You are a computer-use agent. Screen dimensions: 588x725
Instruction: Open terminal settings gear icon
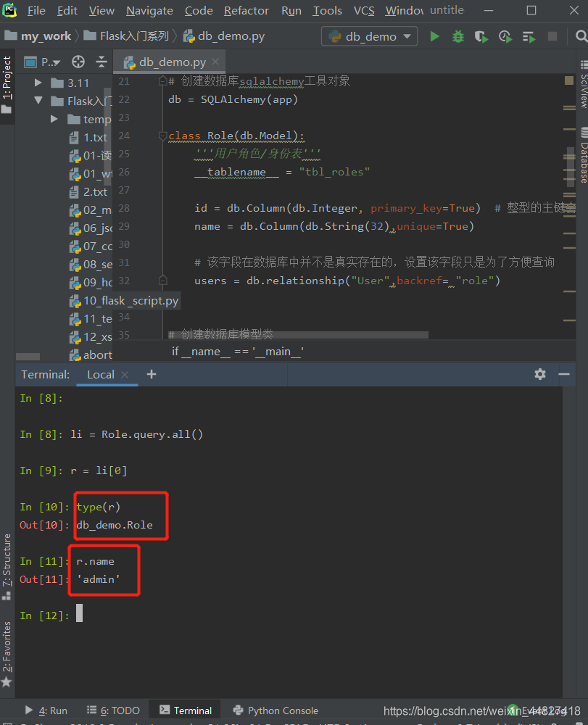point(540,374)
